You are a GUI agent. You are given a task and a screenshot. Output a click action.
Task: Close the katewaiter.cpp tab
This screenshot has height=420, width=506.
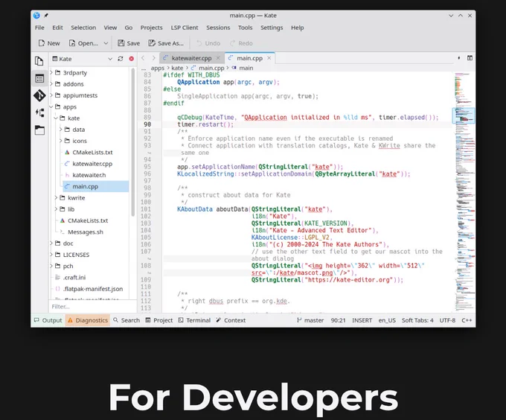pos(218,58)
